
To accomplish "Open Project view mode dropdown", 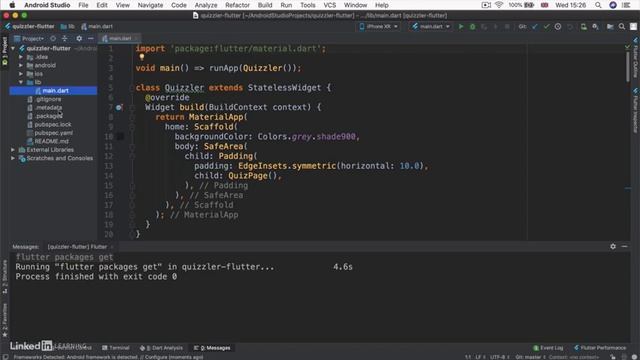I will point(29,38).
